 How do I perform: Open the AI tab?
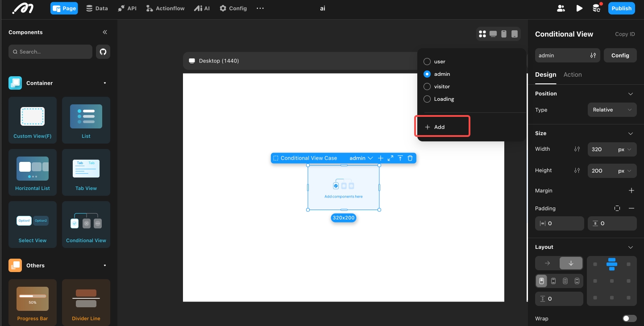pos(202,8)
